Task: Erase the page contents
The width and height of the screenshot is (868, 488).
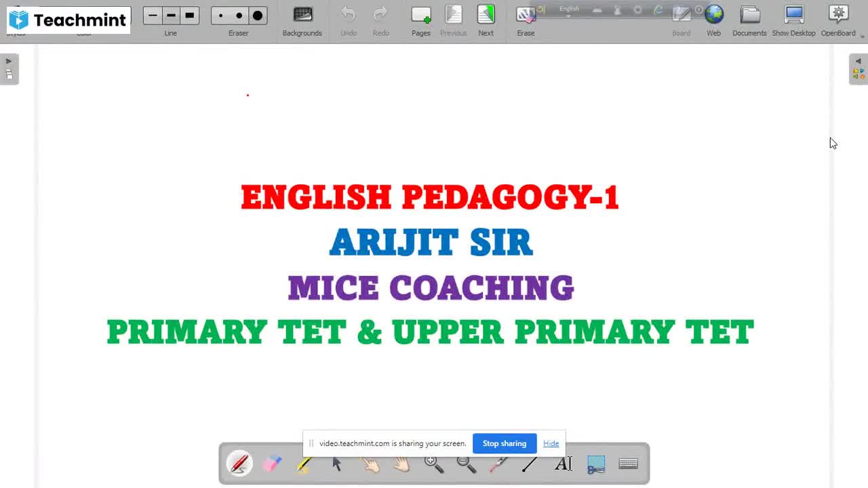Action: click(526, 20)
